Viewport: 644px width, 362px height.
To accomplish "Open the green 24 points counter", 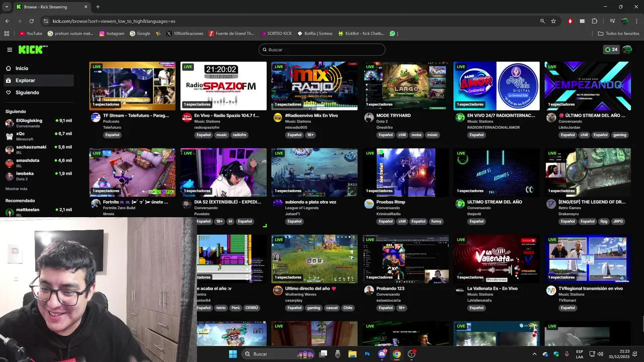I will point(611,50).
